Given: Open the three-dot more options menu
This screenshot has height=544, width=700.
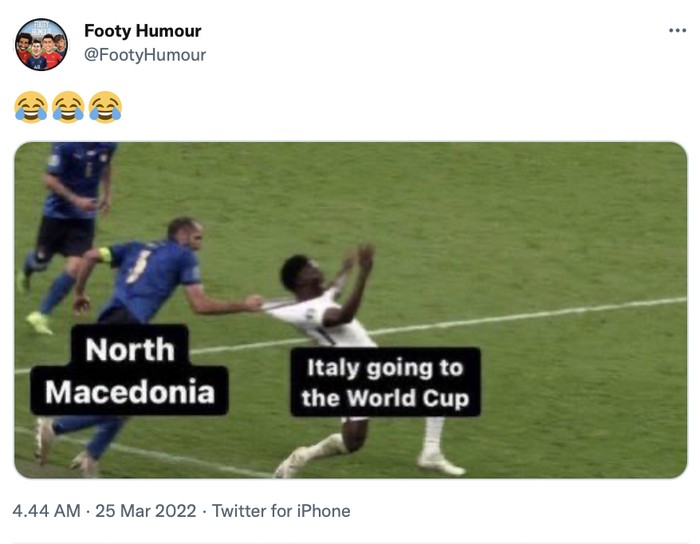Looking at the screenshot, I should point(677,31).
